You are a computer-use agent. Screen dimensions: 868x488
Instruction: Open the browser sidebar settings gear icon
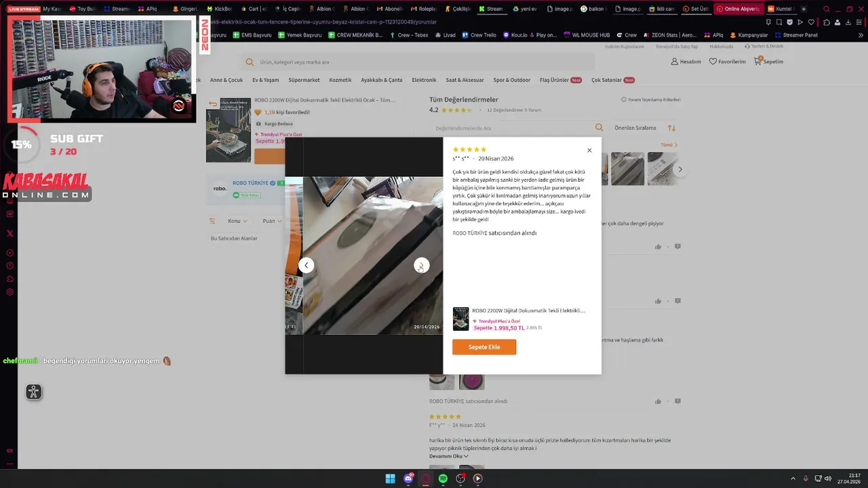pyautogui.click(x=9, y=292)
